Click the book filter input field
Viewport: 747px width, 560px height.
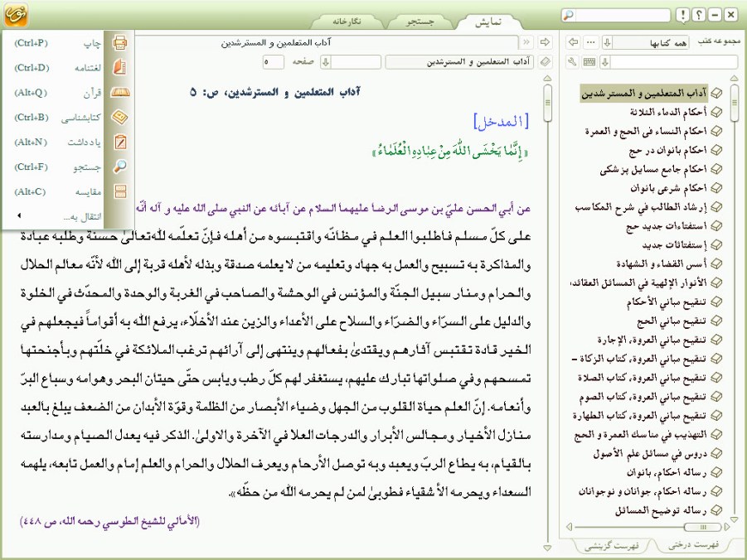[674, 62]
